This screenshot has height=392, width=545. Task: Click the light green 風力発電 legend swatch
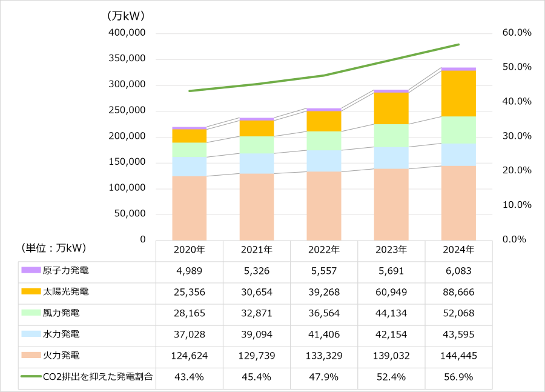[x=31, y=313]
